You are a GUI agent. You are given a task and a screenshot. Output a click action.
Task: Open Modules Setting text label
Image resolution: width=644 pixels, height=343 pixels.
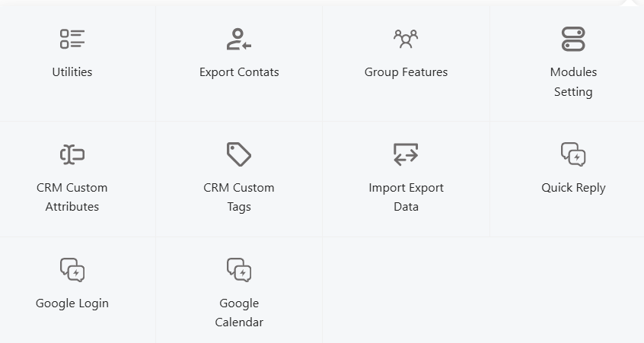coord(573,81)
